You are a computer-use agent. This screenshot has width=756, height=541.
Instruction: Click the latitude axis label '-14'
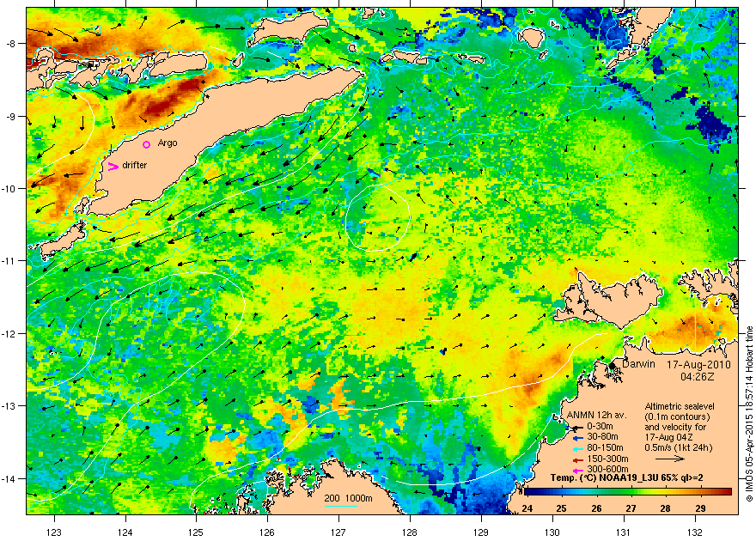pyautogui.click(x=9, y=478)
